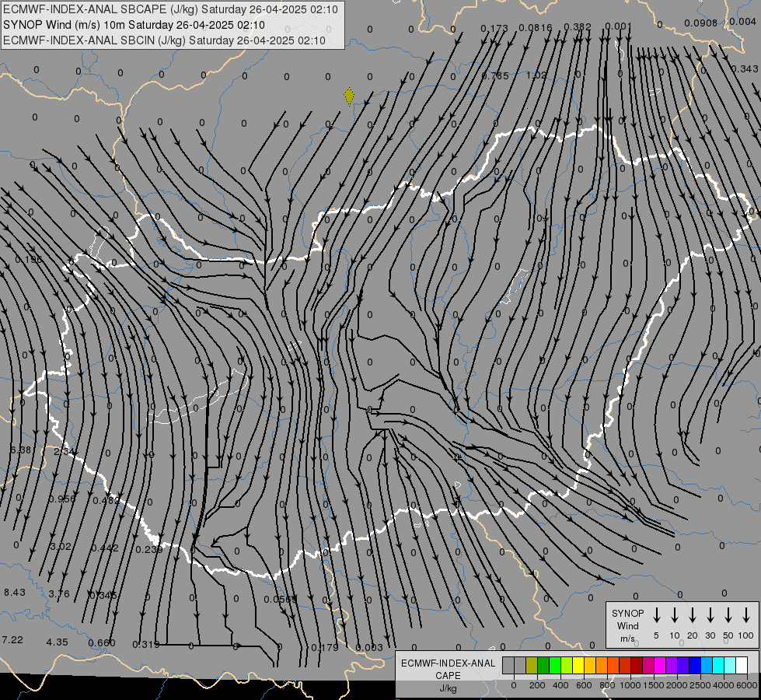Click the grid value 0.0908

pyautogui.click(x=700, y=23)
